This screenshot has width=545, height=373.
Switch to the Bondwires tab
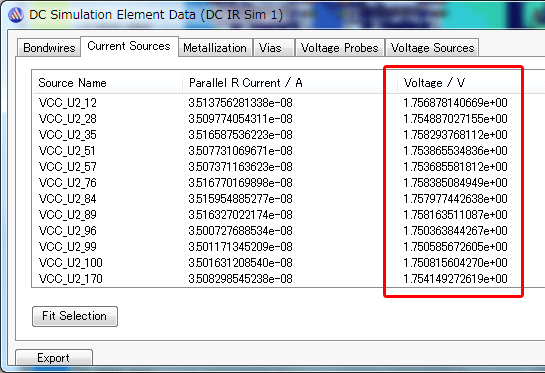coord(49,48)
